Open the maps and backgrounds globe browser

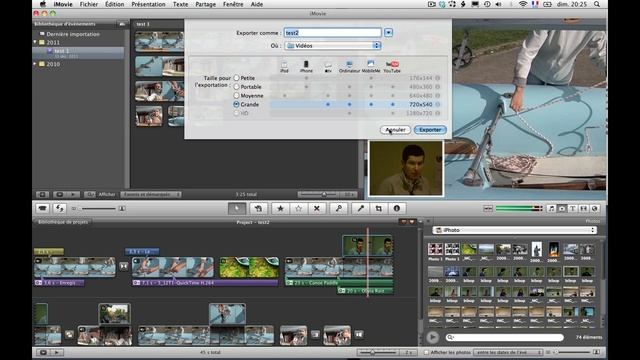595,209
